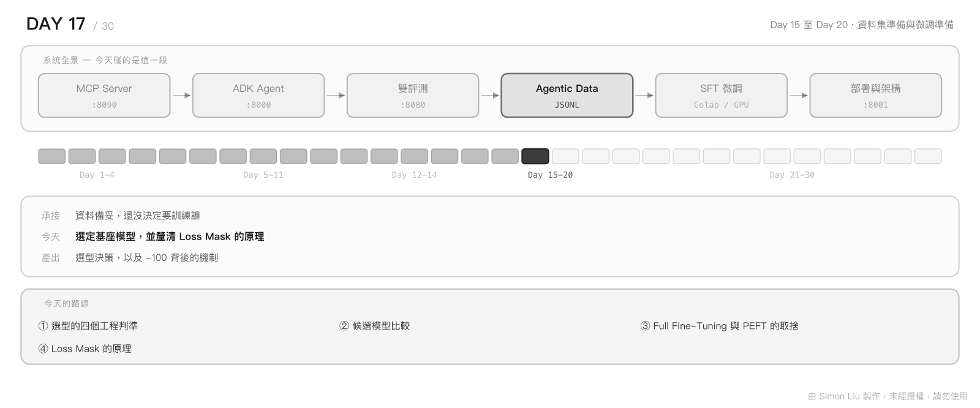Open the 雙評測 :8080 stage box
The height and width of the screenshot is (408, 980).
click(x=413, y=96)
